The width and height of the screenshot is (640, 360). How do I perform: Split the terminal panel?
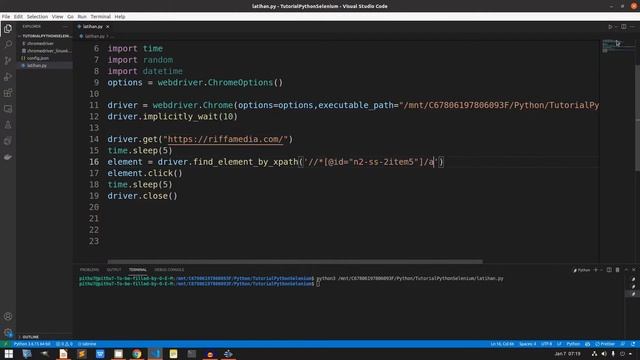point(609,270)
